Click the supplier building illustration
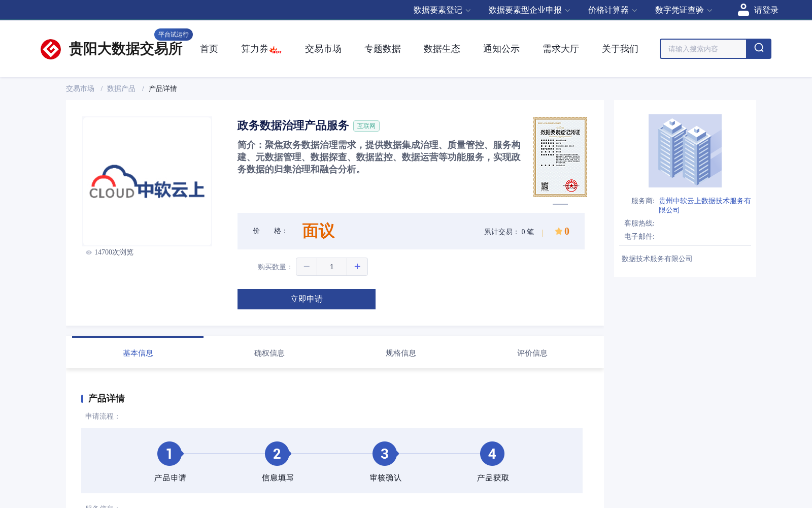Viewport: 812px width, 508px height. [685, 151]
